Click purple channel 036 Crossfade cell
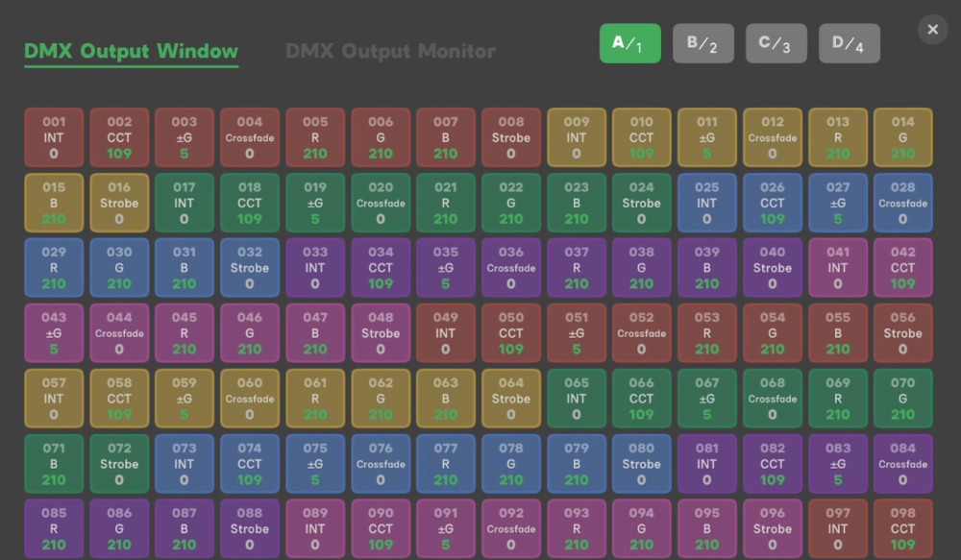 click(511, 268)
